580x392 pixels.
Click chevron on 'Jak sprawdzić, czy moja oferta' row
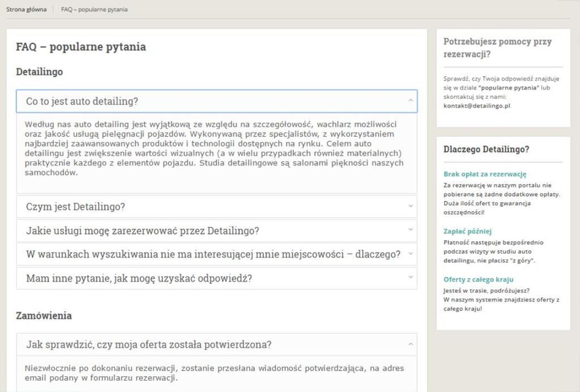[x=410, y=344]
